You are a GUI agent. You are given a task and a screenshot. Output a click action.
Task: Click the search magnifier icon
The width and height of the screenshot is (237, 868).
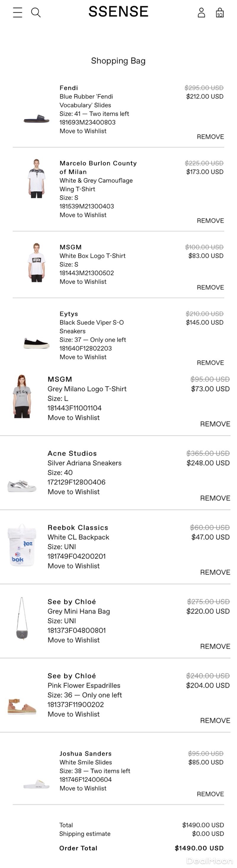tap(36, 12)
